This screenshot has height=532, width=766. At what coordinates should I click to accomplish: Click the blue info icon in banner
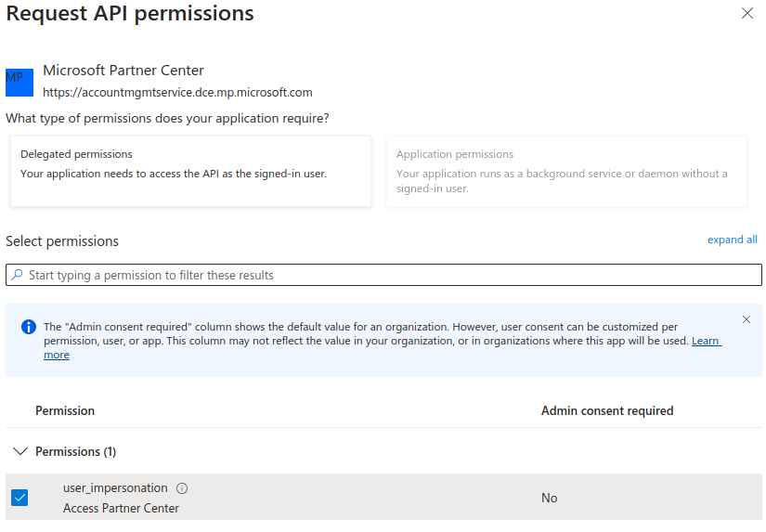pyautogui.click(x=29, y=327)
